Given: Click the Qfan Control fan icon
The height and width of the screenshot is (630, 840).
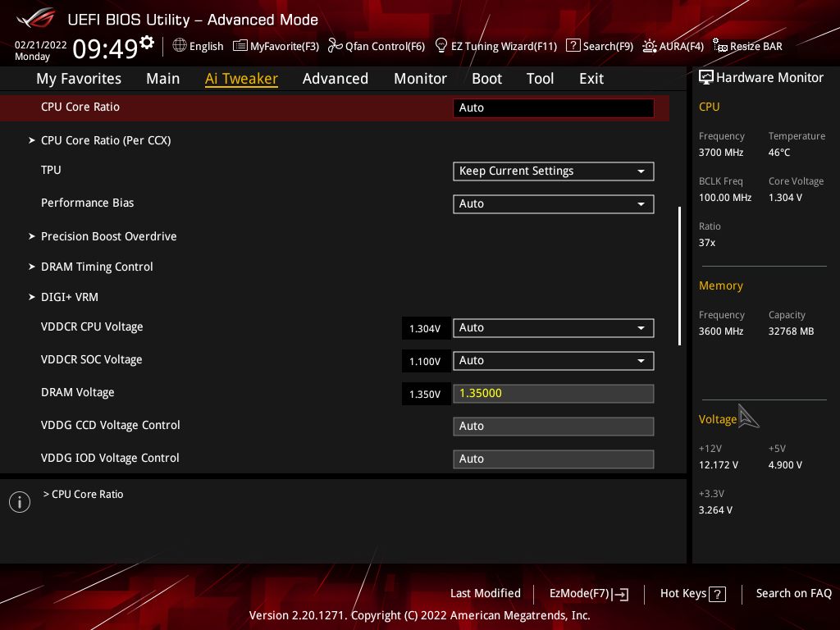Looking at the screenshot, I should coord(335,46).
